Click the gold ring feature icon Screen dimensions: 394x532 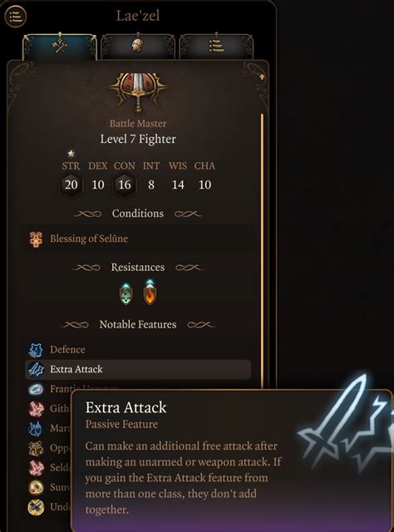click(36, 488)
